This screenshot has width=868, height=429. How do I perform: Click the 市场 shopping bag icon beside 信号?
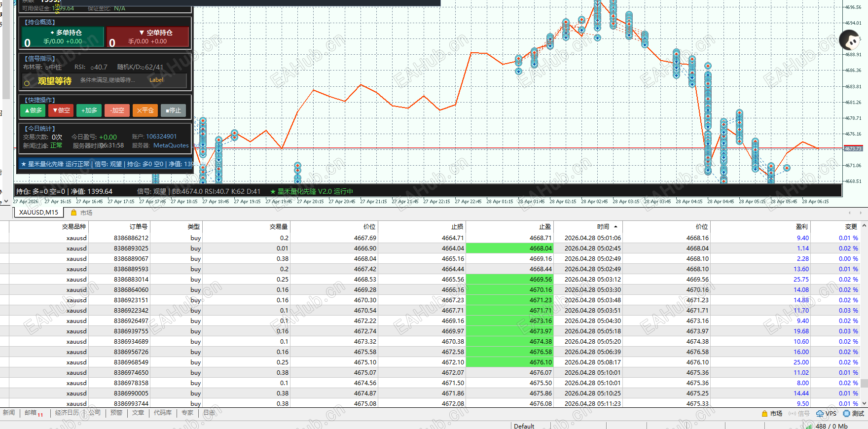765,414
